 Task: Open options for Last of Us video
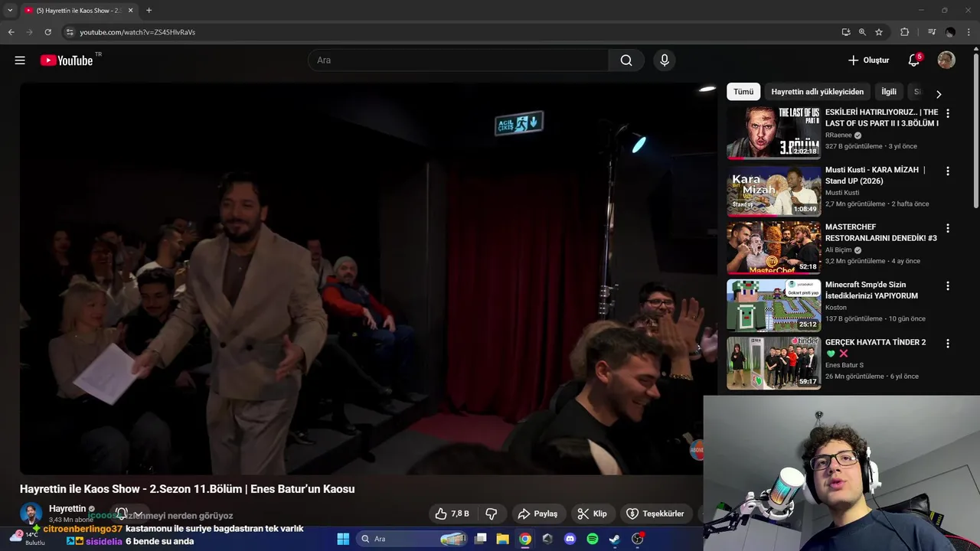(x=948, y=113)
